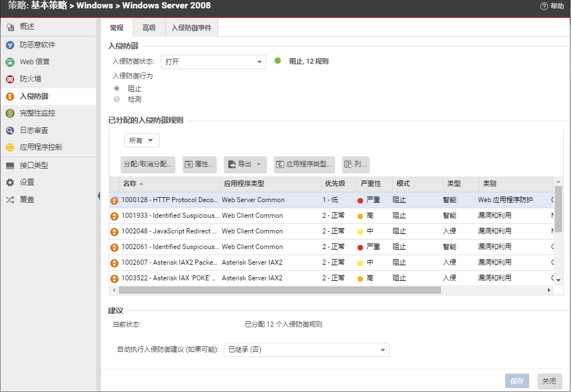The image size is (571, 392).
Task: Click the 日志审查 magnifier icon
Action: (x=10, y=131)
